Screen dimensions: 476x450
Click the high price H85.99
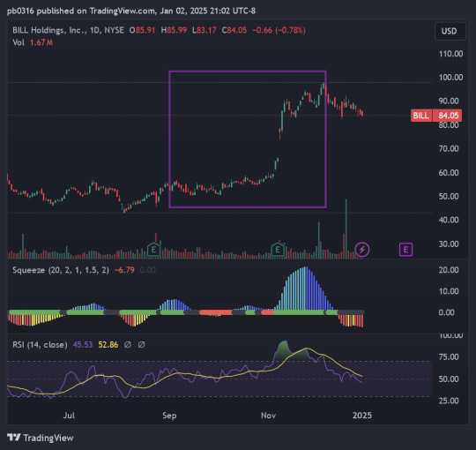tap(174, 30)
